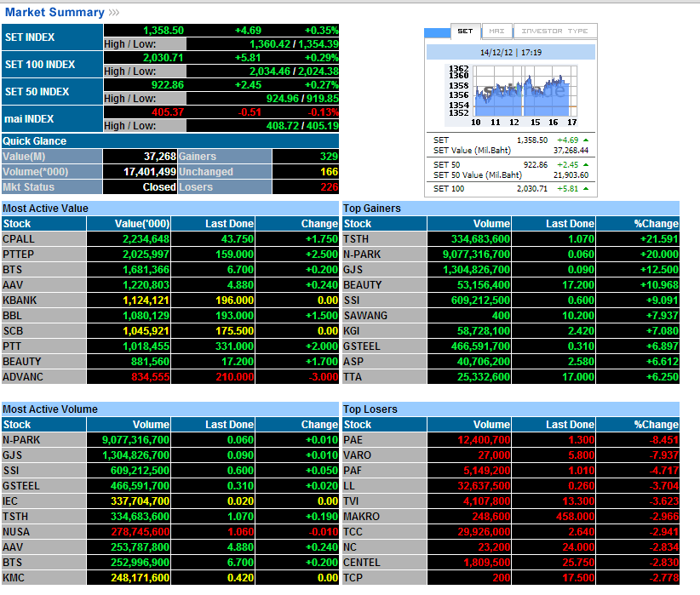Click the Quick Glance header bar
Screen dimensions: 700x595
point(170,141)
